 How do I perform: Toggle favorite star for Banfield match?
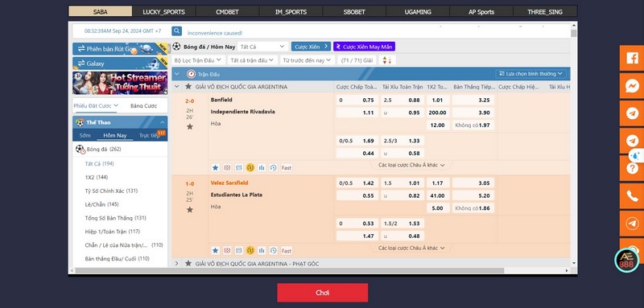click(x=190, y=127)
